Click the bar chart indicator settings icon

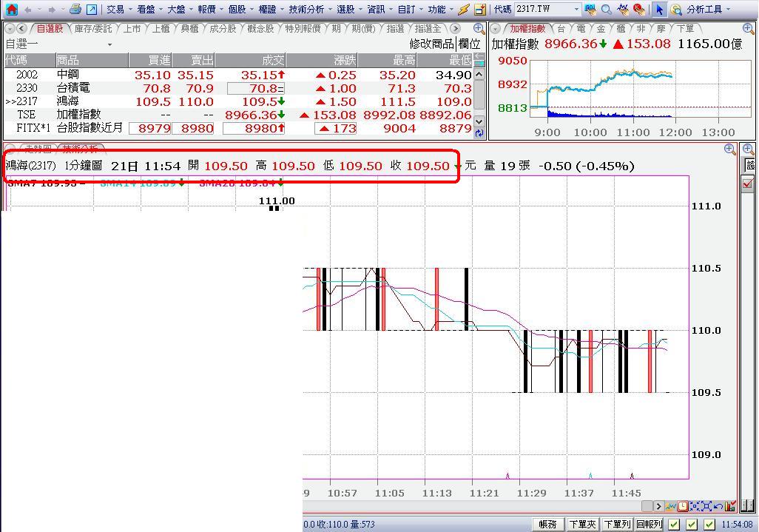(730, 506)
